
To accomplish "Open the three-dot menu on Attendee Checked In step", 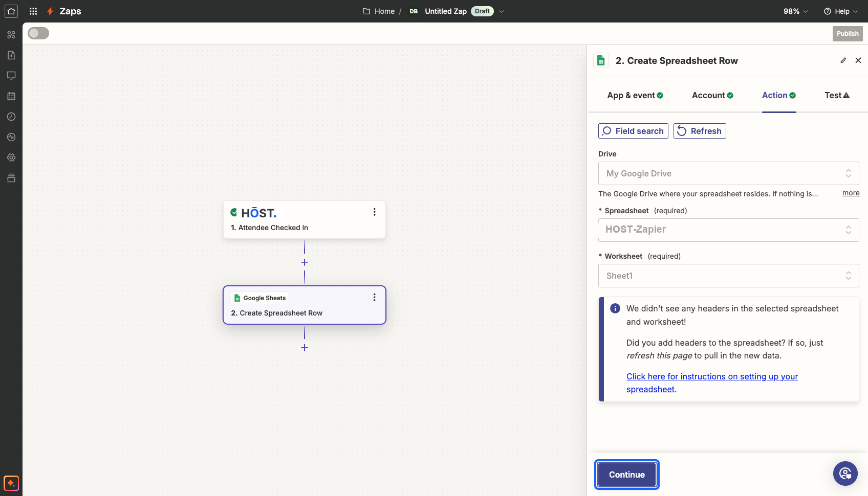I will tap(374, 212).
